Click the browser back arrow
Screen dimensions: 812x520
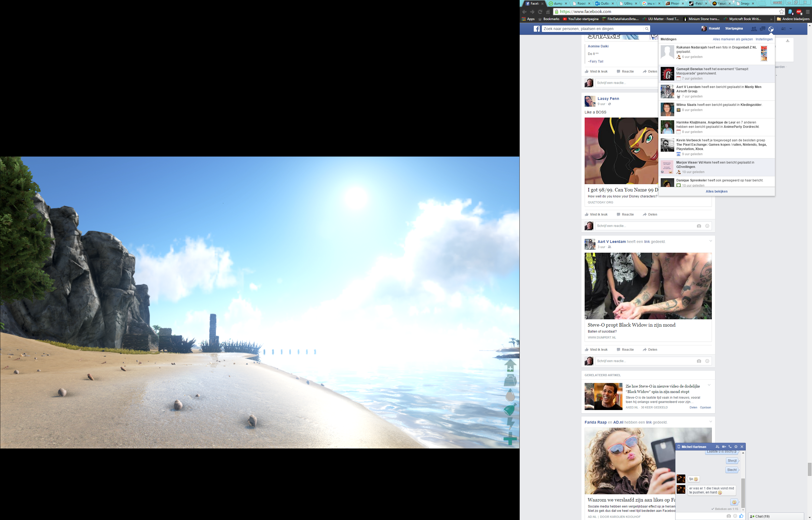click(x=524, y=11)
